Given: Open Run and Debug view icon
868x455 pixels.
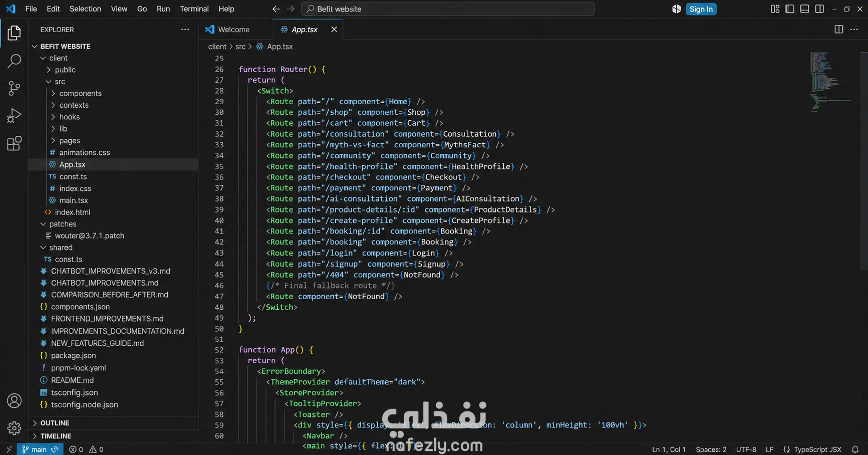Looking at the screenshot, I should point(14,116).
